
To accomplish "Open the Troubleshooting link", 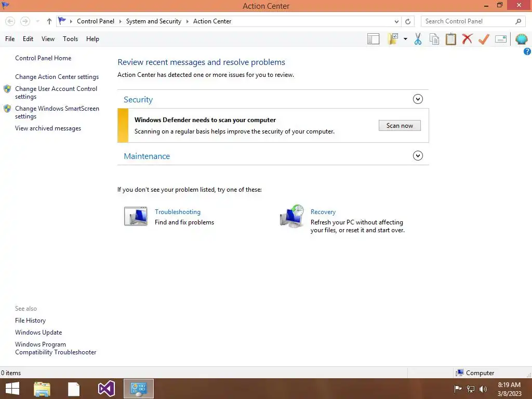I will 178,212.
